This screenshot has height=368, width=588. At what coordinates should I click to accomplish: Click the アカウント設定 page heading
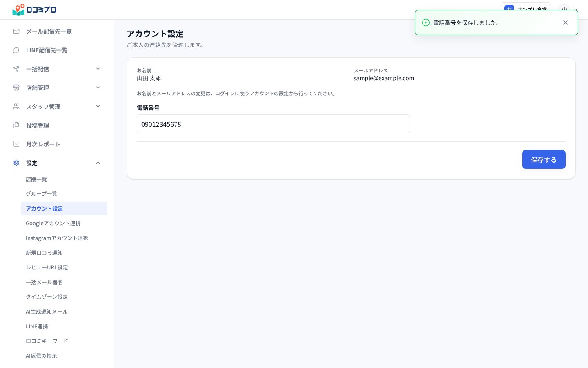coord(155,34)
